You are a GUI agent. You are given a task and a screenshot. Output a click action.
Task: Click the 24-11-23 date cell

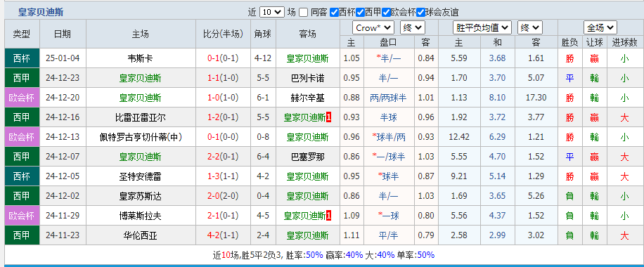click(x=63, y=236)
